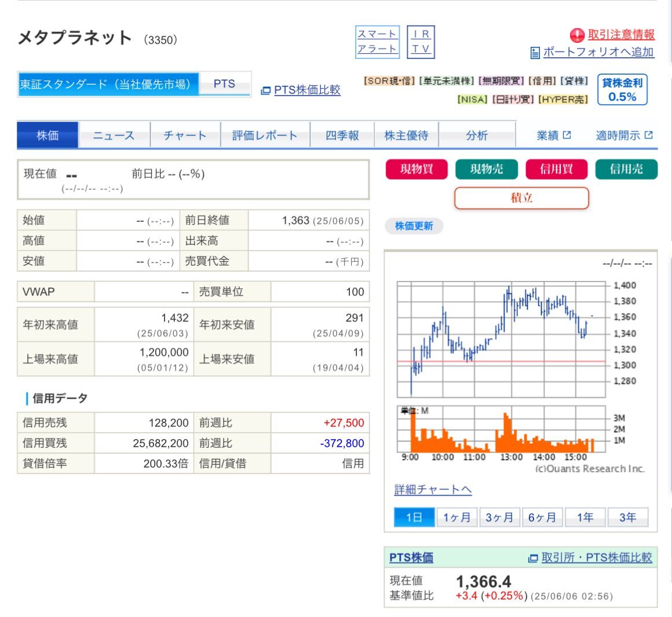Viewport: 672px width, 617px height.
Task: Select the 1ヶ月 chart period
Action: 457,517
